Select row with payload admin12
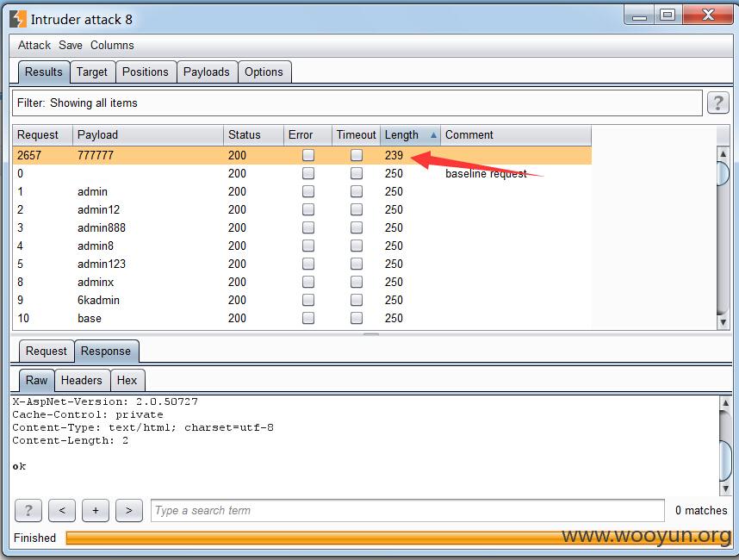 tap(301, 209)
